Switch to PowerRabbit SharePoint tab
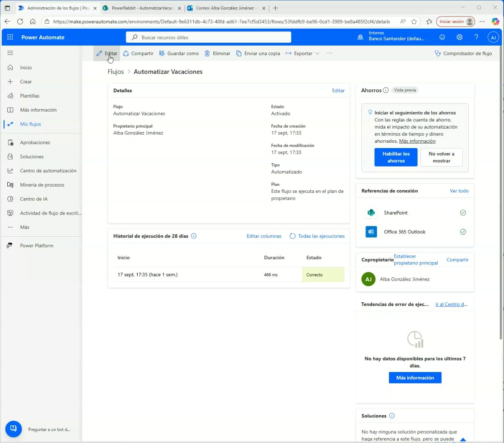 tap(142, 8)
